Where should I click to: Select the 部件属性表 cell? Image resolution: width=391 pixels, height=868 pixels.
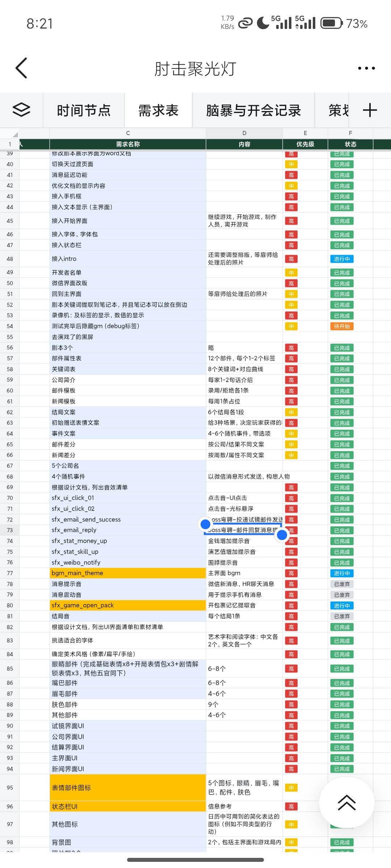(x=128, y=358)
